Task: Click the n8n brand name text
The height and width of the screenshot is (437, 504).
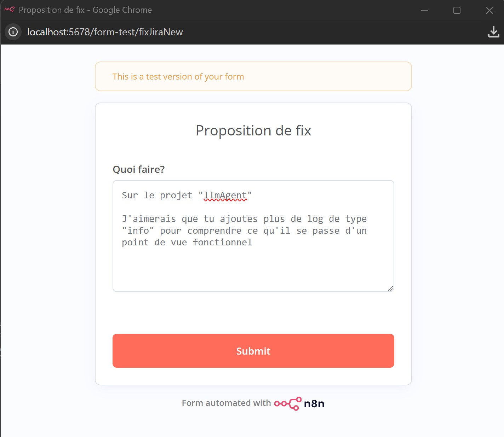Action: click(x=314, y=404)
